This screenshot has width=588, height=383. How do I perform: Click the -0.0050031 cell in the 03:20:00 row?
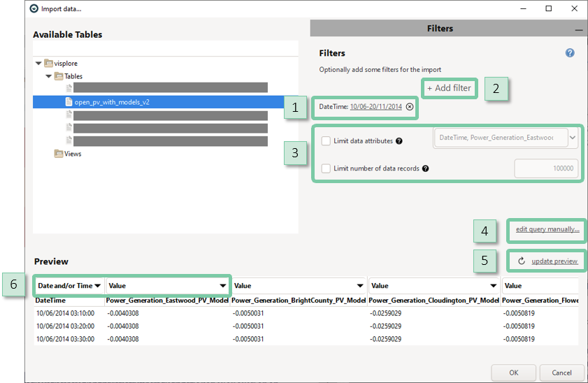tap(248, 326)
